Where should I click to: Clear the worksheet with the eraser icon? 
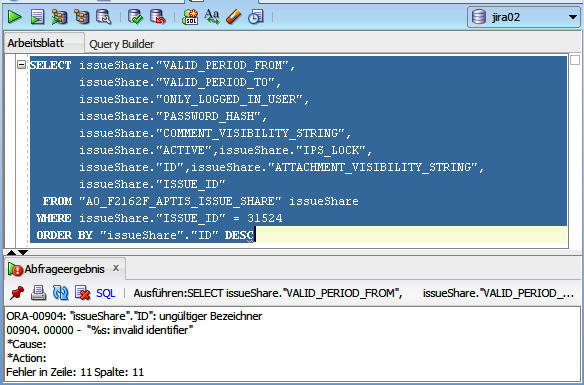click(234, 17)
